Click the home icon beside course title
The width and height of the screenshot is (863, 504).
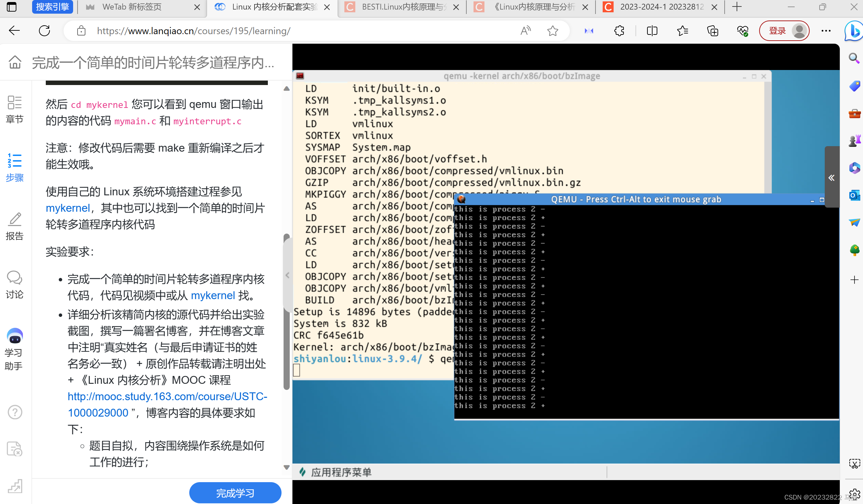(15, 62)
